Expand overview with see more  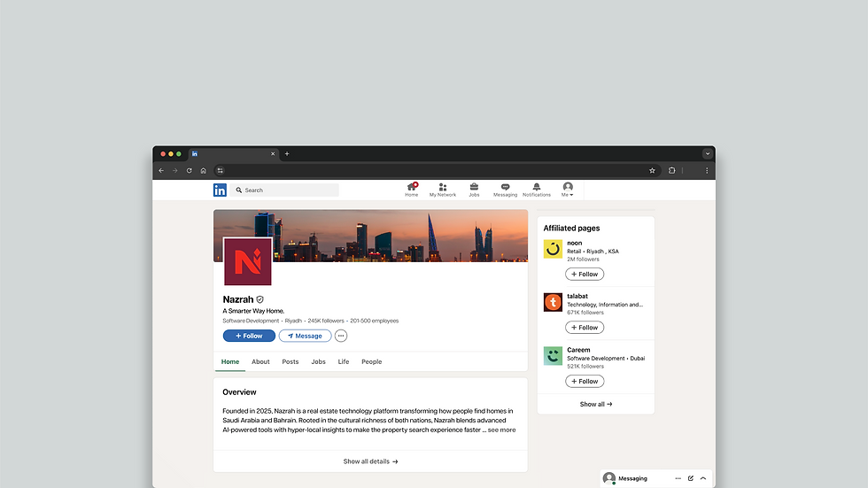pyautogui.click(x=501, y=430)
